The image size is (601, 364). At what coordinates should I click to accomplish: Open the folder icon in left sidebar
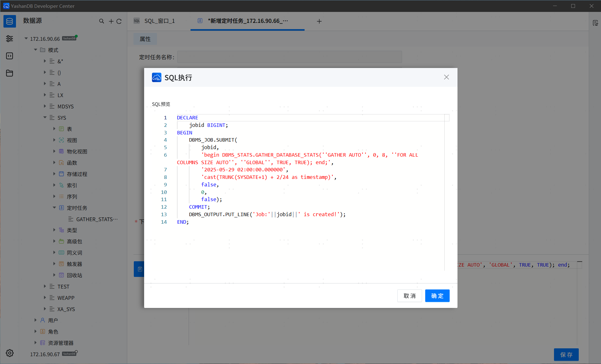(9, 73)
